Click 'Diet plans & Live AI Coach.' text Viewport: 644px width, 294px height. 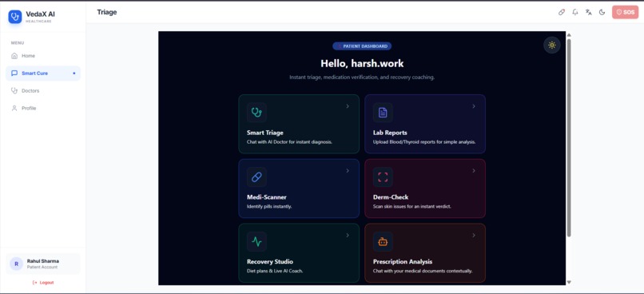click(x=275, y=271)
